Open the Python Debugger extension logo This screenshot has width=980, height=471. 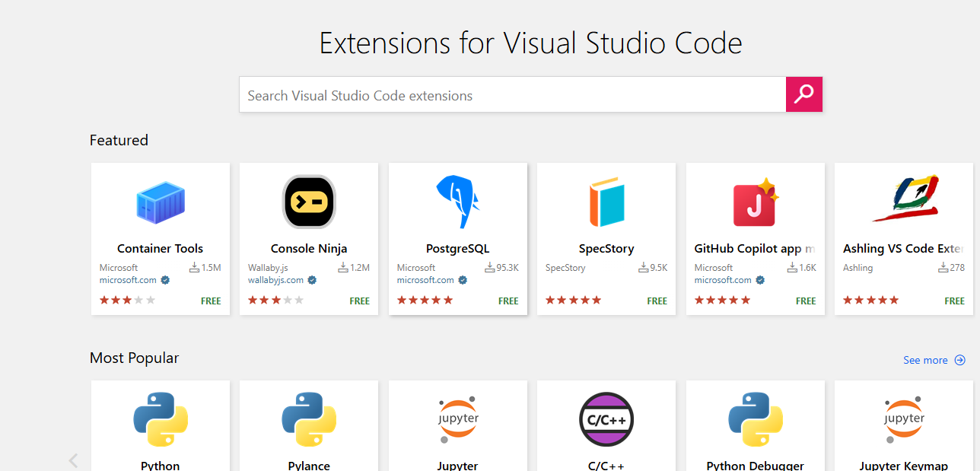tap(756, 419)
